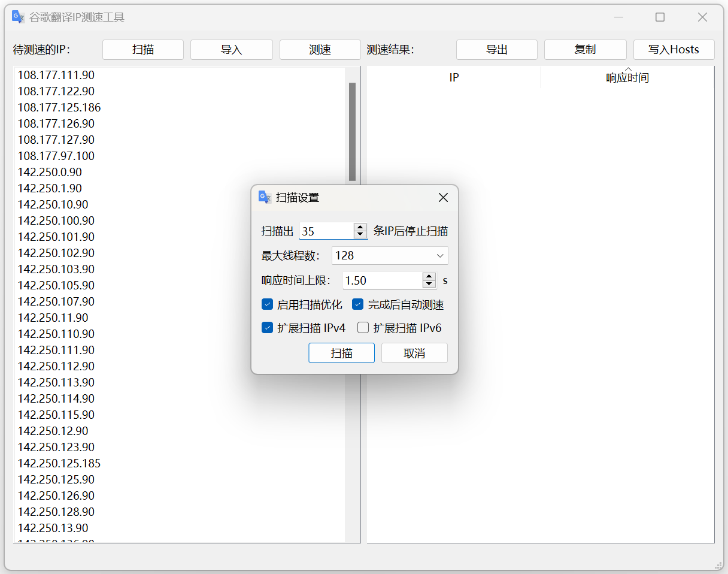This screenshot has width=728, height=574.
Task: Select IP 142.250.10.90 in the list
Action: 53,204
